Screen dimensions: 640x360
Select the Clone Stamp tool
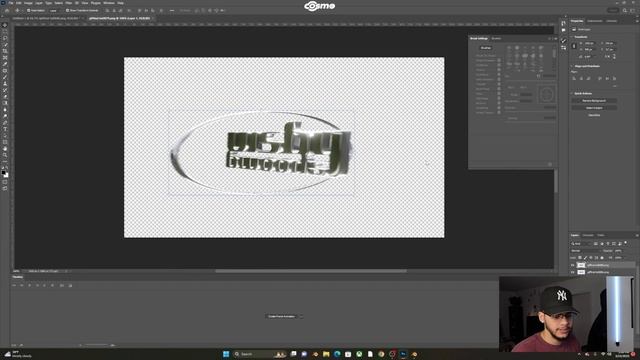click(x=5, y=84)
